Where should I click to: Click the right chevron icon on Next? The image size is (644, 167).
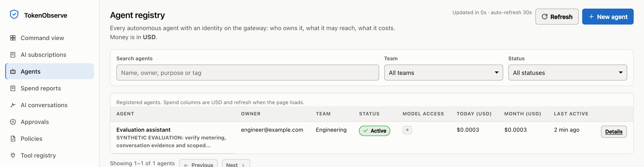click(x=243, y=165)
